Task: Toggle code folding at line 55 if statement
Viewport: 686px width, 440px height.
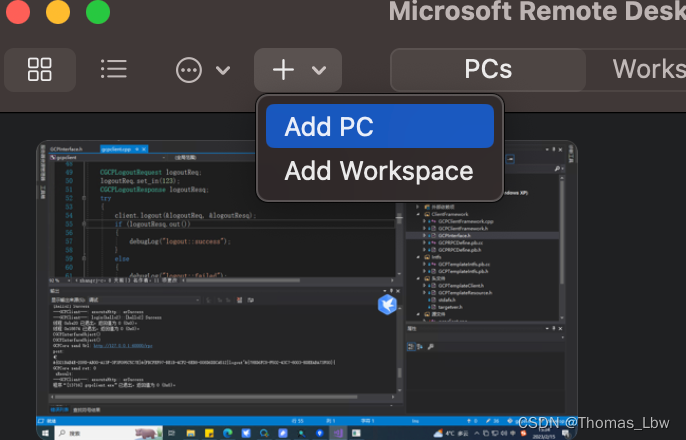Action: [x=84, y=224]
